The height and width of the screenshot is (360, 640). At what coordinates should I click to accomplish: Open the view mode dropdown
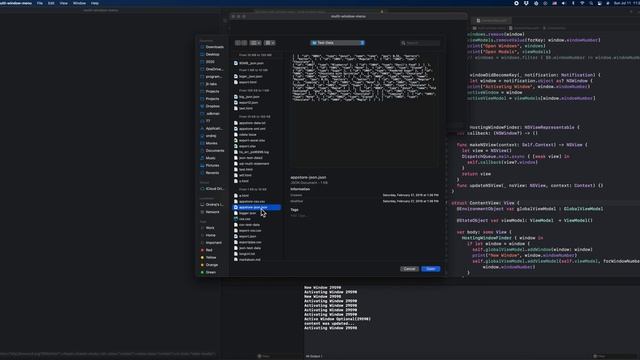pos(256,43)
